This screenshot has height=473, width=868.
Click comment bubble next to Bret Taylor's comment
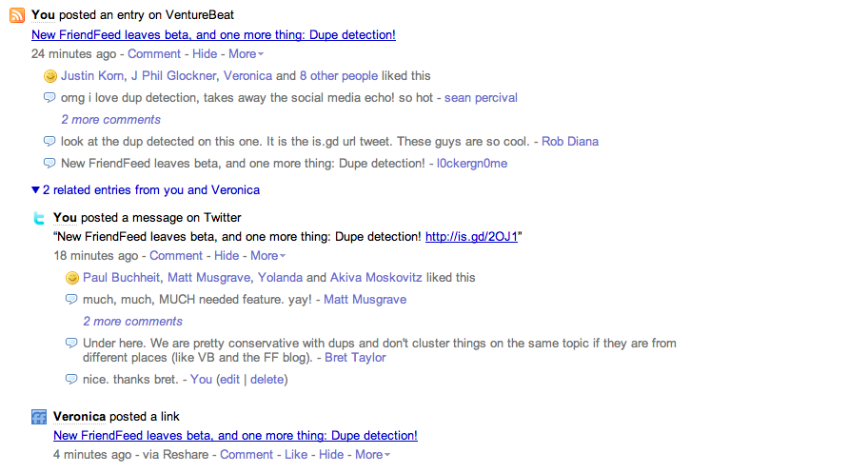[71, 343]
